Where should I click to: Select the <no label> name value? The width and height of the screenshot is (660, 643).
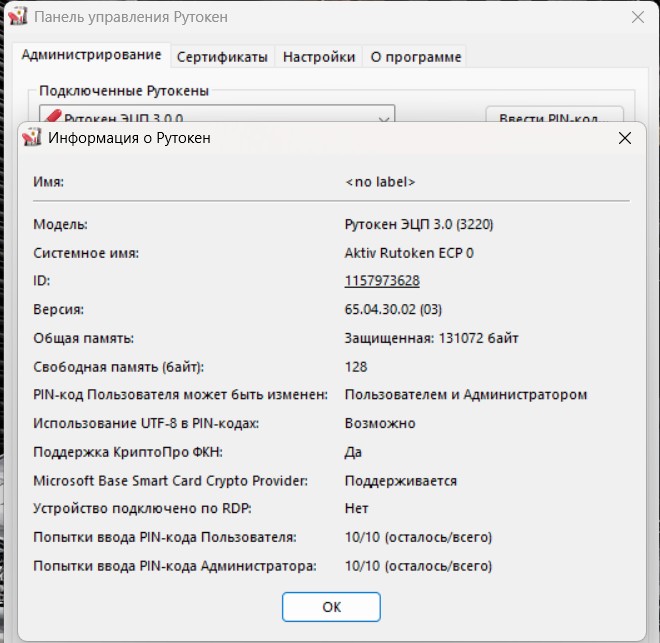point(380,182)
